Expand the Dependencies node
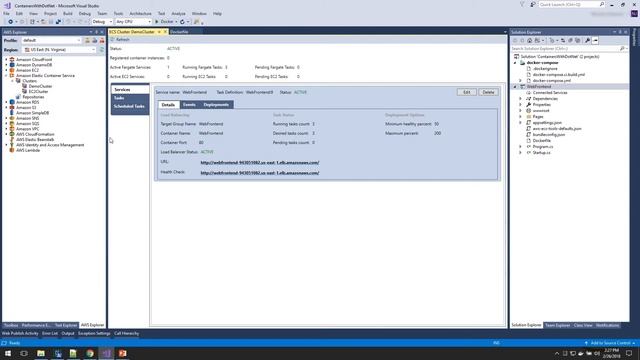This screenshot has width=640, height=360. pyautogui.click(x=520, y=99)
